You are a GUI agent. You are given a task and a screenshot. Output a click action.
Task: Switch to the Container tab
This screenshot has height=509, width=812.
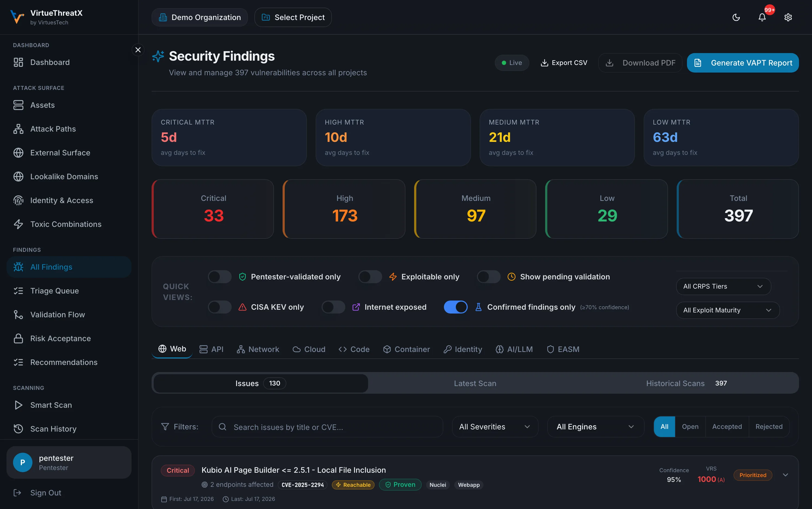[x=407, y=350]
